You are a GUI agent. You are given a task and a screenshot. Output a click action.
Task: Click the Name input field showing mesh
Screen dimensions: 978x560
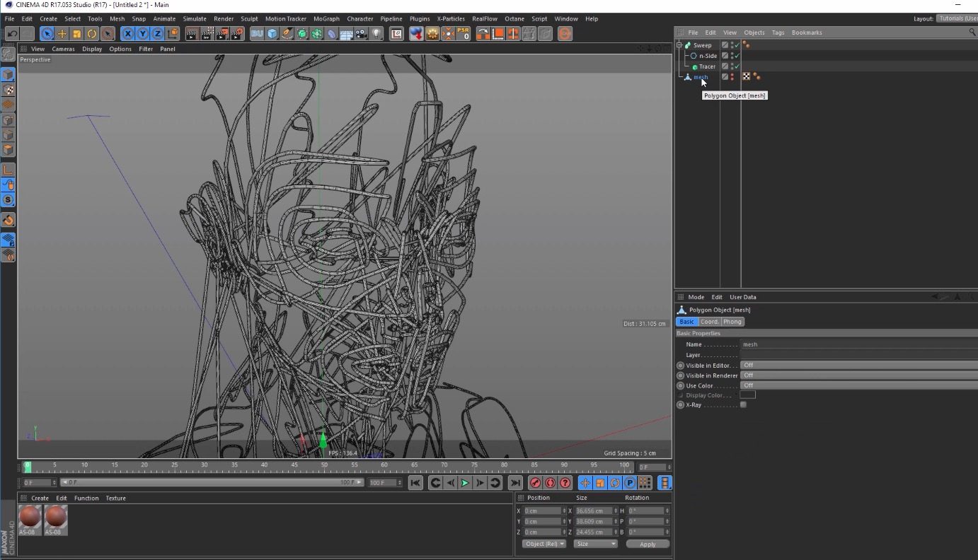coord(859,344)
